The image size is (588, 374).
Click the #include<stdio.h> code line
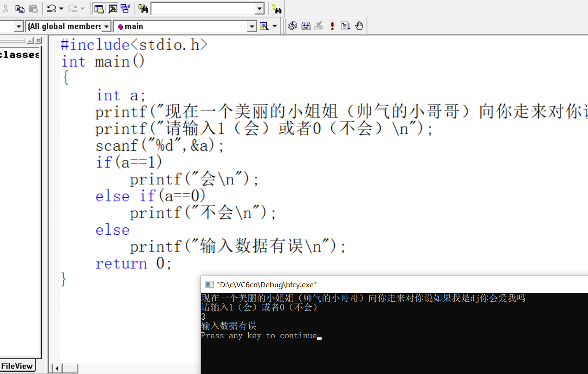pyautogui.click(x=135, y=45)
